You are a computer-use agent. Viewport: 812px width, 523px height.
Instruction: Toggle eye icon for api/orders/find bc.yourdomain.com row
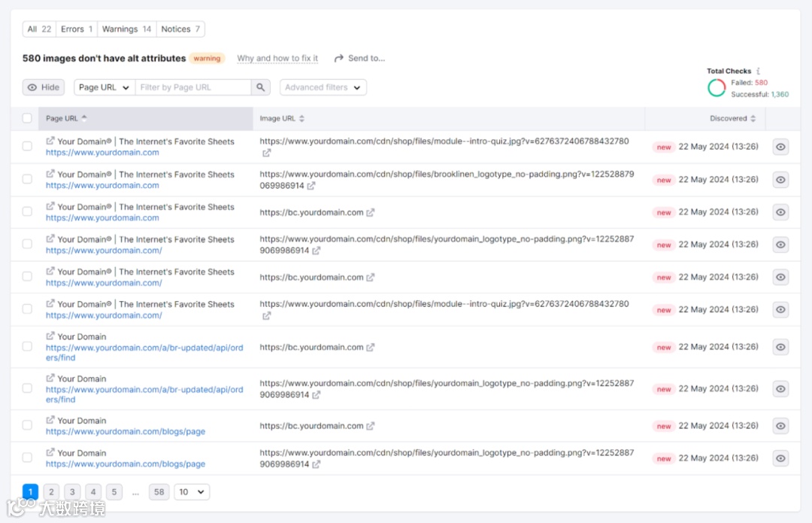tap(780, 347)
